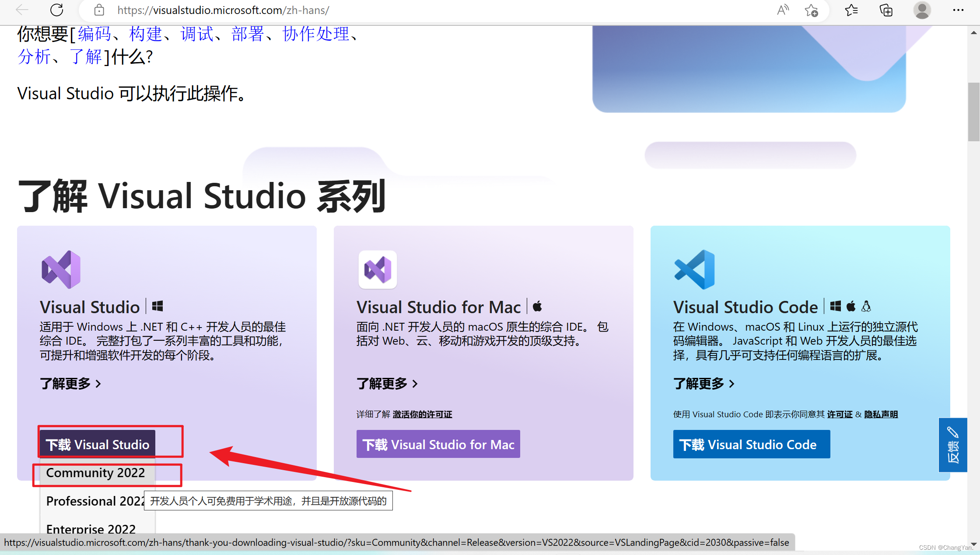
Task: Click 下载 Visual Studio for Mac button
Action: point(438,444)
